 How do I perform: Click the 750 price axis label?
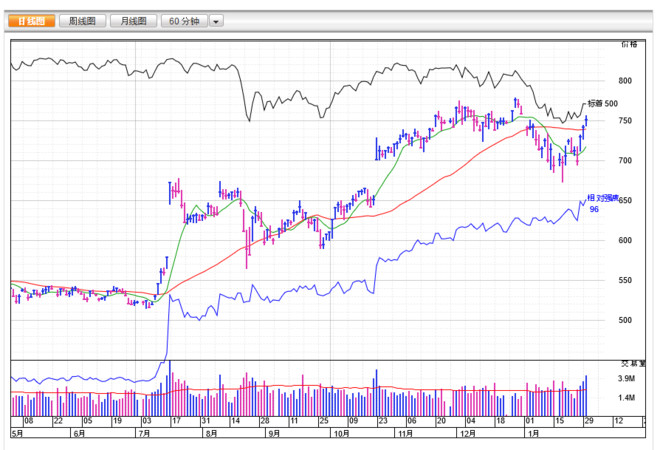(625, 121)
